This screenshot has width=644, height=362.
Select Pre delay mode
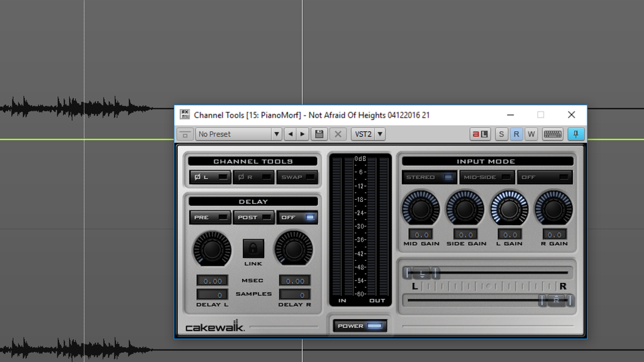click(210, 217)
